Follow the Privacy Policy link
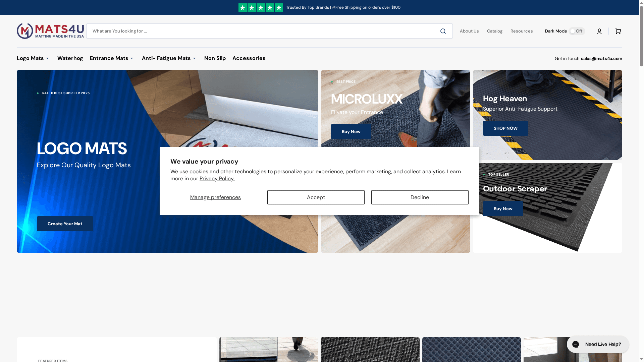 point(217,179)
